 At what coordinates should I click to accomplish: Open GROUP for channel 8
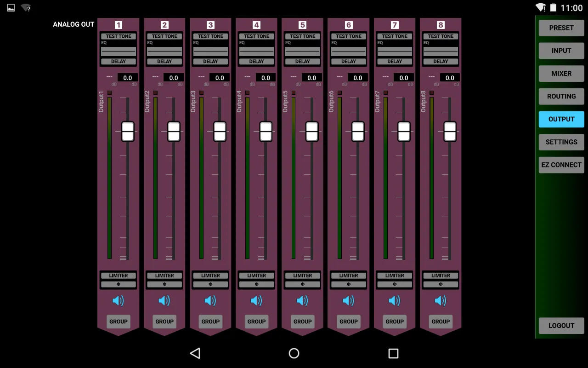441,322
